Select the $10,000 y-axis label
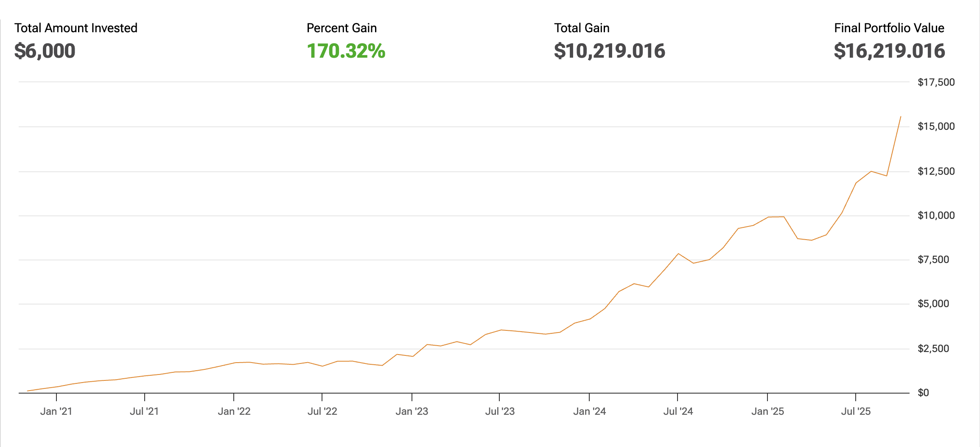The image size is (980, 447). click(x=936, y=215)
